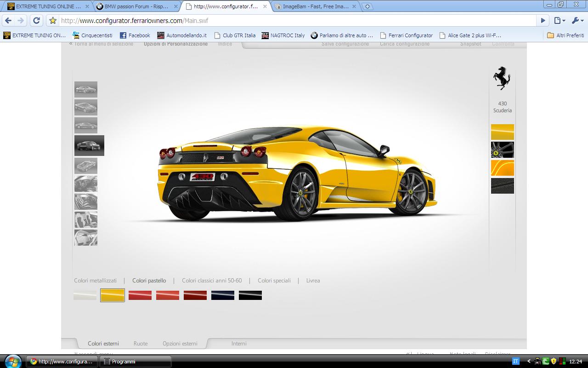Switch to ImageBam tab
The width and height of the screenshot is (588, 368).
(x=315, y=6)
